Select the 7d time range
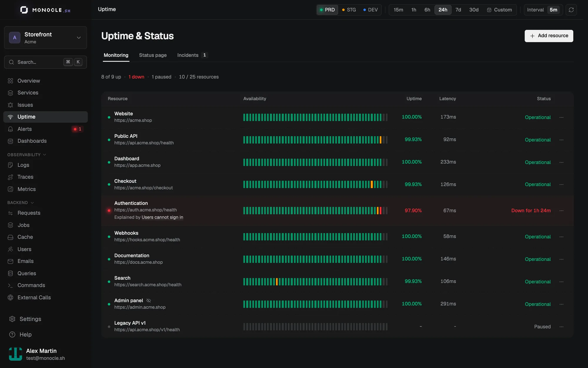 click(458, 10)
